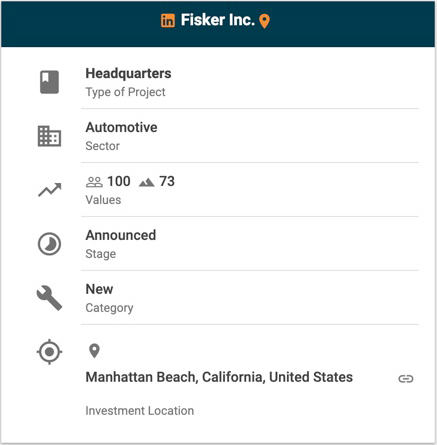Click the wrench Category icon

[x=49, y=298]
